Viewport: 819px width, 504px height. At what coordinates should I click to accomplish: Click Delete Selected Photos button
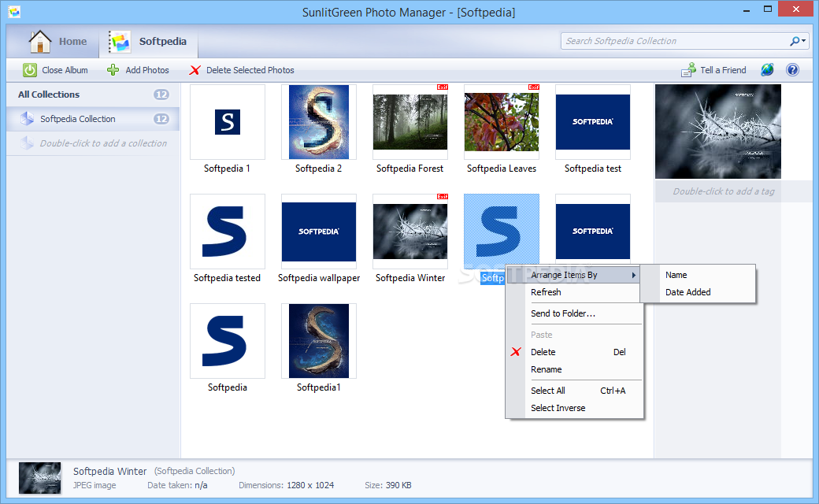241,70
